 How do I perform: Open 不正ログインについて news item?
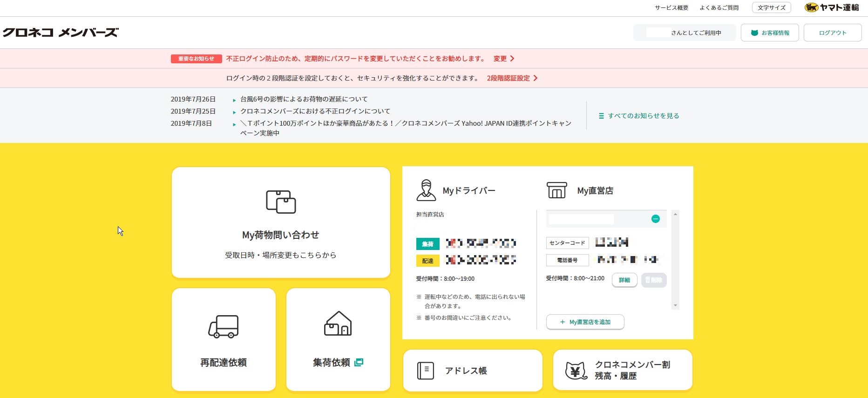point(315,111)
